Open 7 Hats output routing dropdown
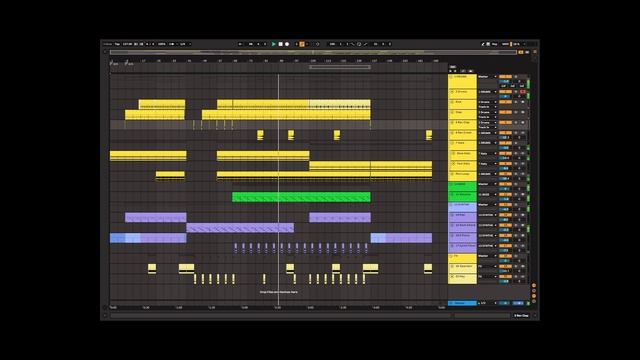Screen dimensions: 640x360 click(x=487, y=143)
